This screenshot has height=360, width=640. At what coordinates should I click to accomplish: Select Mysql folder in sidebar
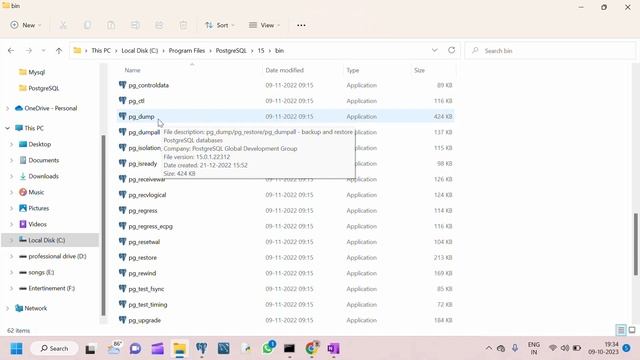point(32,72)
